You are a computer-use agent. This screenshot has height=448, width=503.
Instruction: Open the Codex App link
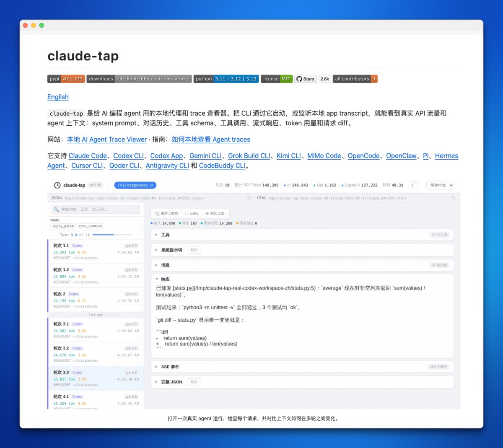click(x=167, y=156)
